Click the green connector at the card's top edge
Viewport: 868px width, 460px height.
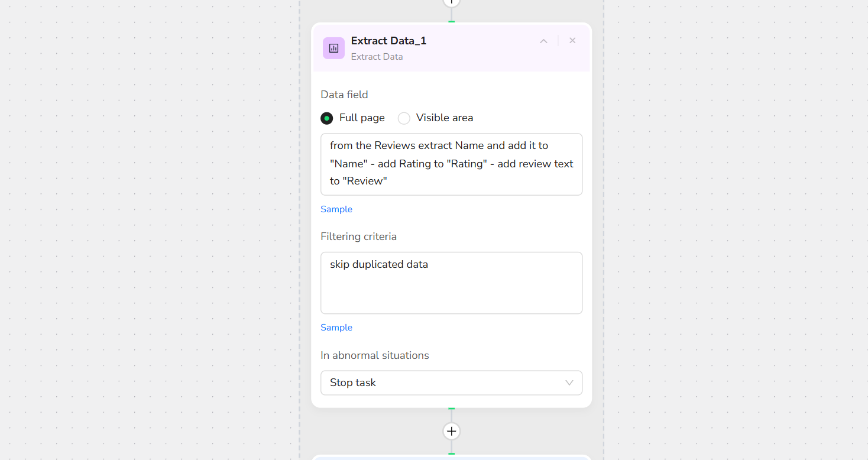[452, 22]
